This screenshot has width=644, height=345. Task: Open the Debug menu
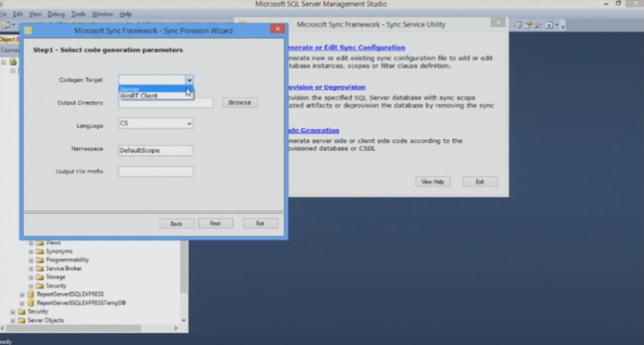[56, 14]
